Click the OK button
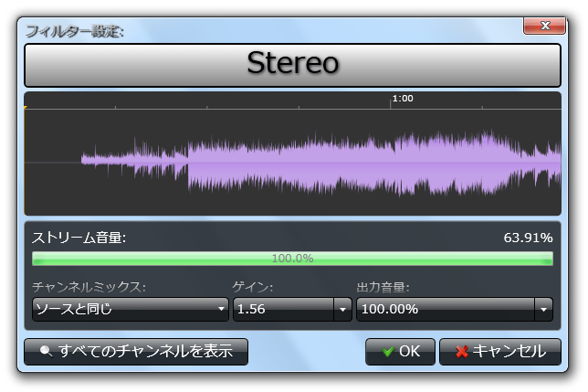588x392 pixels. (400, 352)
